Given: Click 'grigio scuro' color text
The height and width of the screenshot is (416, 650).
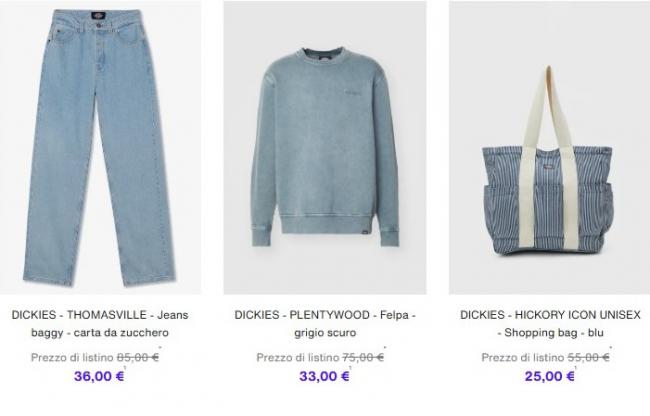Looking at the screenshot, I should 325,332.
